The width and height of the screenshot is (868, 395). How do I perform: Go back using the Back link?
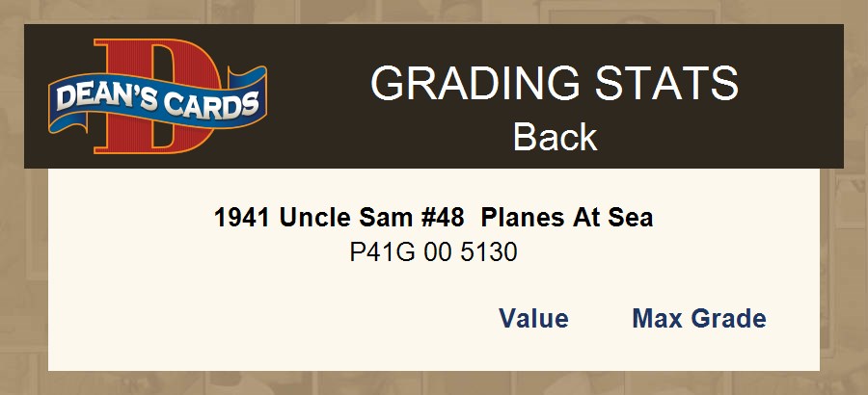pyautogui.click(x=555, y=137)
